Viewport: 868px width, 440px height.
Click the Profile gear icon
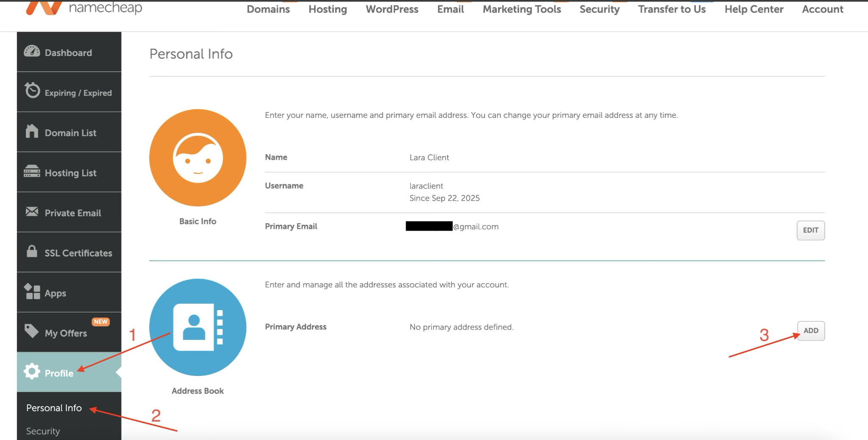[x=32, y=372]
